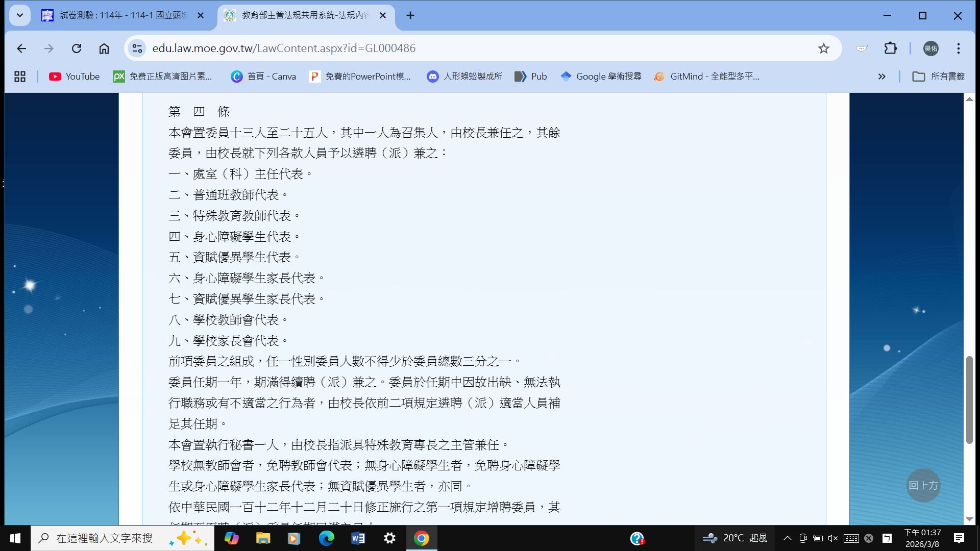Expand hidden bookmarks chevron
The height and width of the screenshot is (551, 980).
pyautogui.click(x=881, y=77)
